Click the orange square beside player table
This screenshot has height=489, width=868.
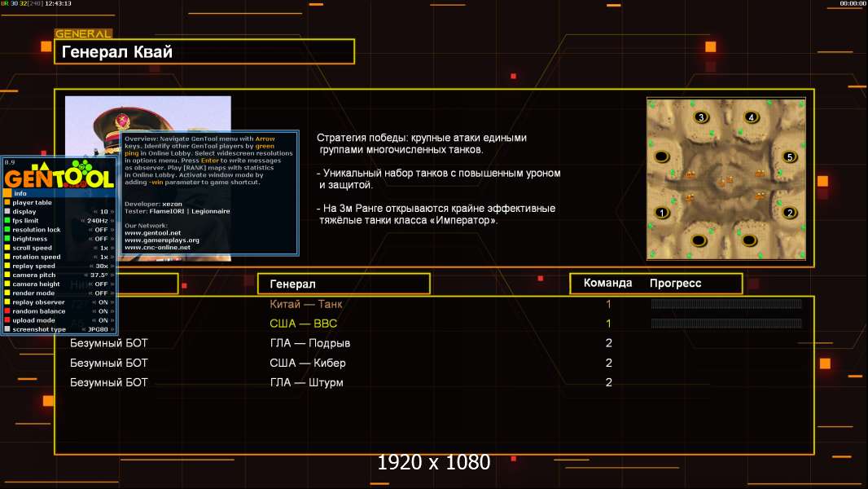pos(7,202)
